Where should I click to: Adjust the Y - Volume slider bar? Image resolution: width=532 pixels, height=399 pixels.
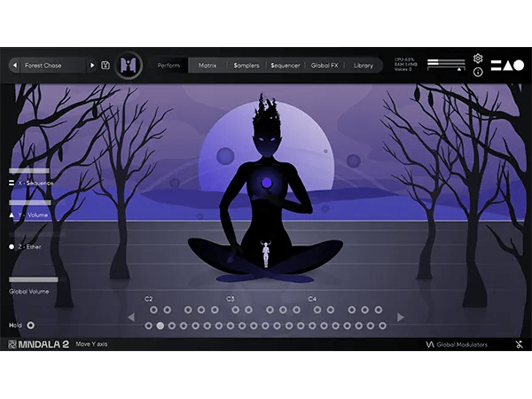click(30, 202)
